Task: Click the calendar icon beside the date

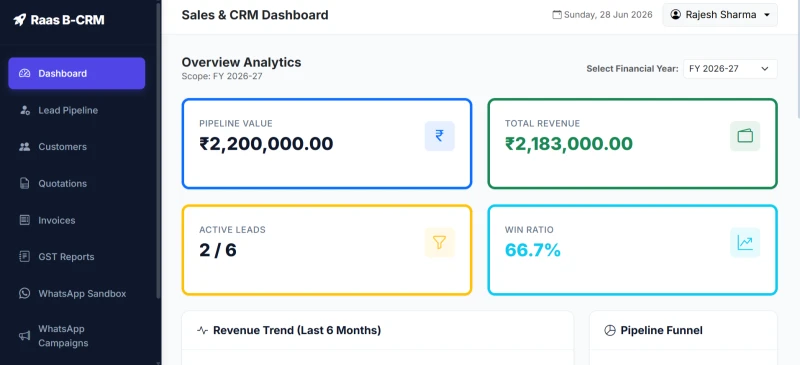Action: click(x=557, y=15)
